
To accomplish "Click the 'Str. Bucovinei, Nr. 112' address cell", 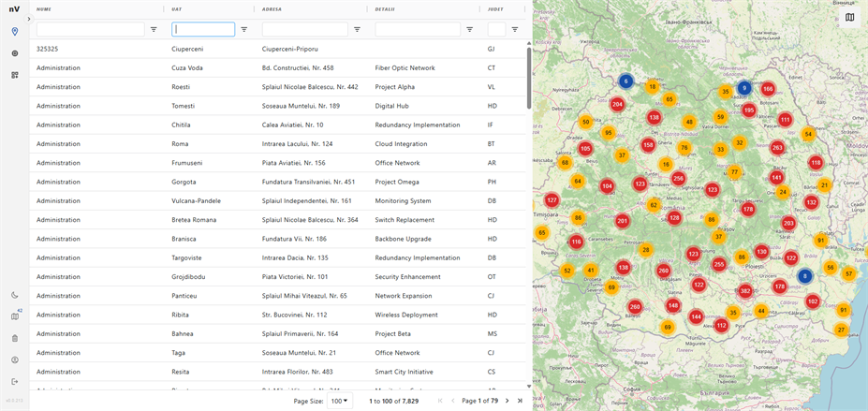I will (296, 315).
